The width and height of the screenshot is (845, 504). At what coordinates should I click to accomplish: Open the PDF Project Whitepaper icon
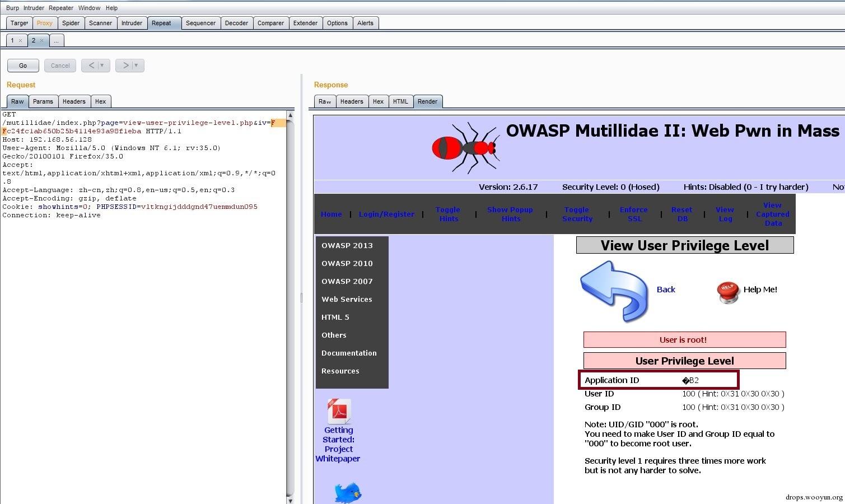(x=339, y=412)
